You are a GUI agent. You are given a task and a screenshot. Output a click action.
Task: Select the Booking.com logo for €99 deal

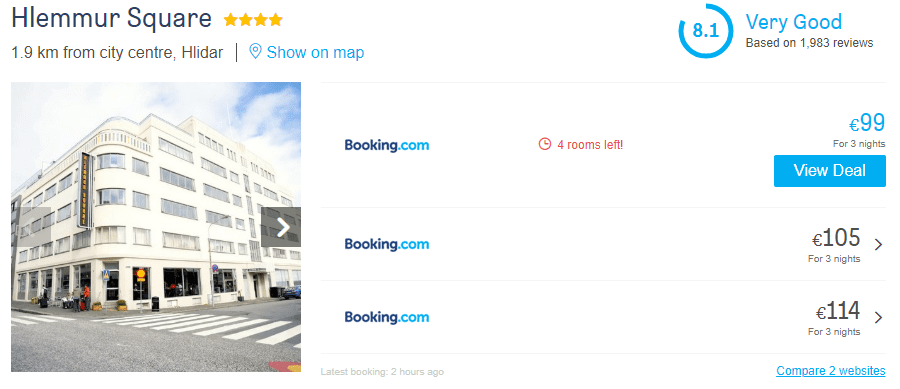(x=387, y=145)
